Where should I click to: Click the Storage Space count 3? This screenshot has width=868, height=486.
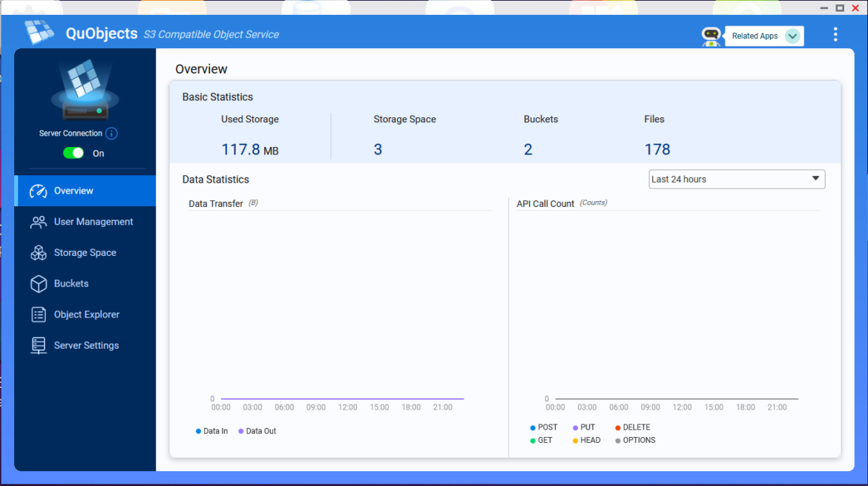pos(378,149)
